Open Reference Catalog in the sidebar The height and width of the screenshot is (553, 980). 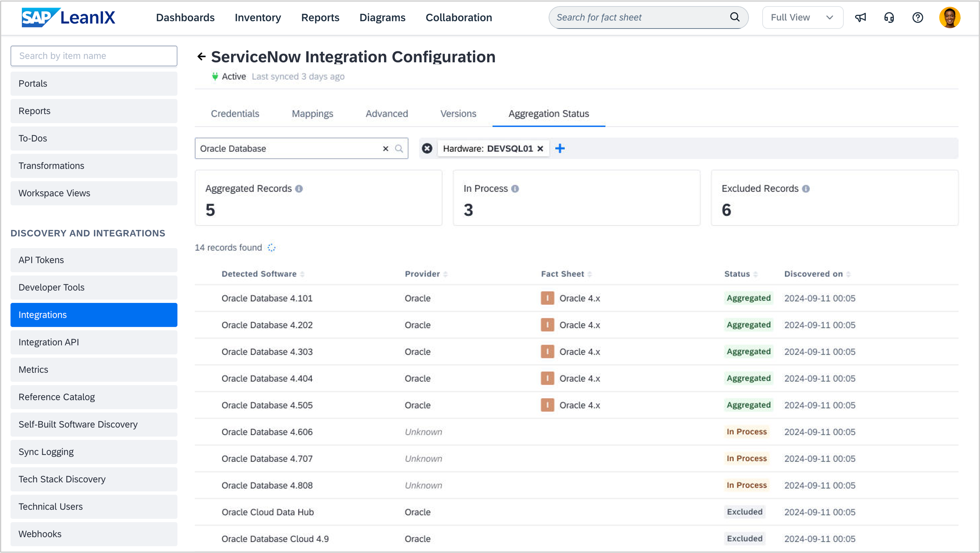tap(94, 397)
